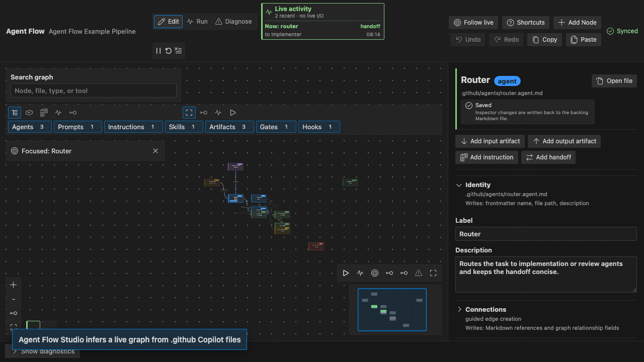Viewport: 644px width, 362px height.
Task: Toggle the Skills filter chip
Action: click(184, 127)
